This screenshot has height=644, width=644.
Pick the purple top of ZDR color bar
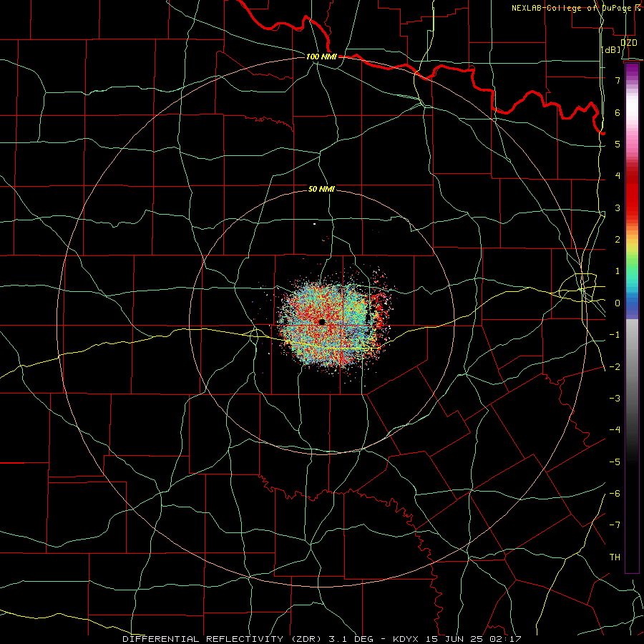[x=632, y=69]
